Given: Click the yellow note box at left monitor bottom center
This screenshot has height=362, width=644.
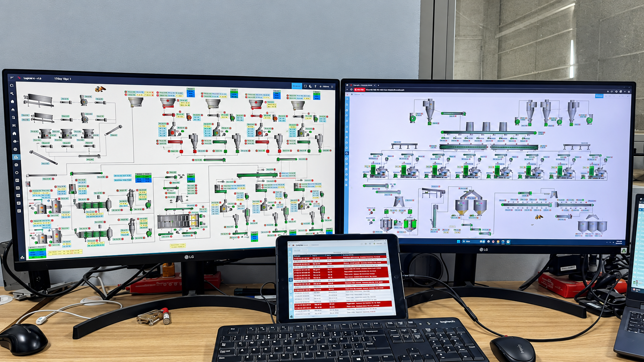Looking at the screenshot, I should click(x=177, y=245).
